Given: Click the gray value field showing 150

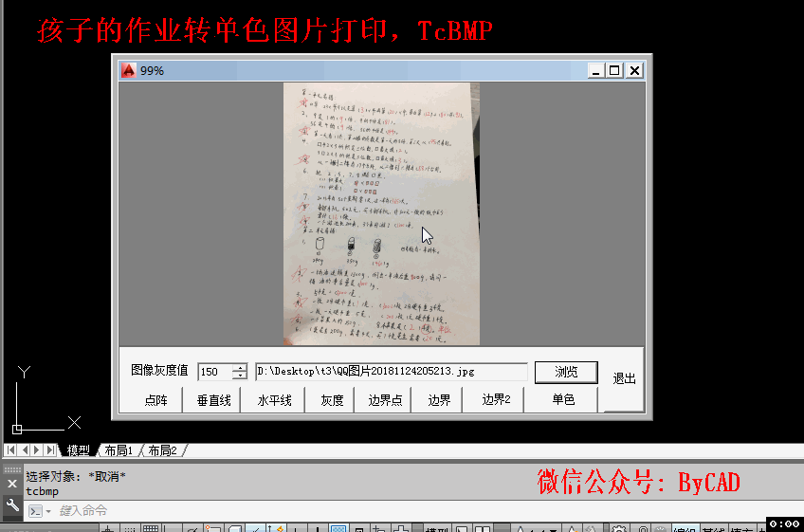Looking at the screenshot, I should tap(215, 372).
